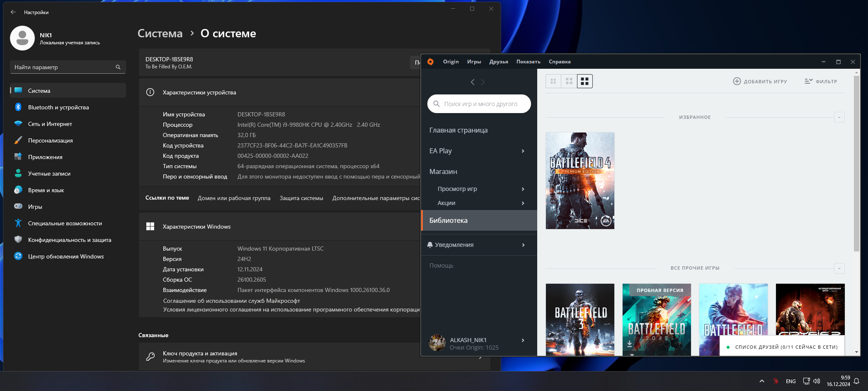Go to Главная страница in Origin
The height and width of the screenshot is (391, 868).
pos(458,130)
